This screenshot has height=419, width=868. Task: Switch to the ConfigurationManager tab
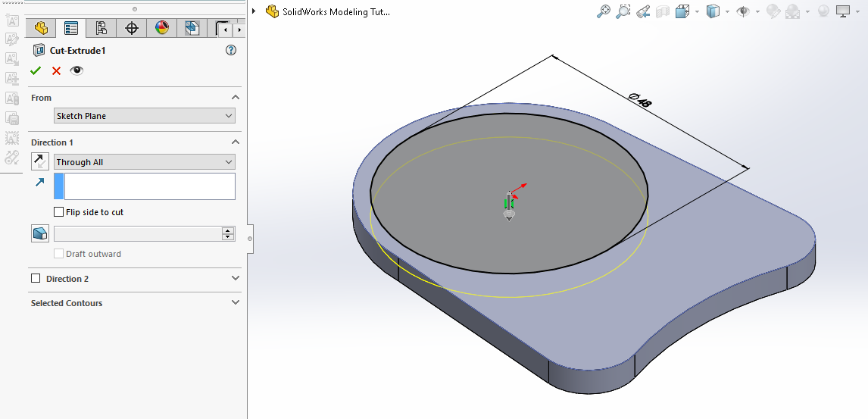click(101, 29)
